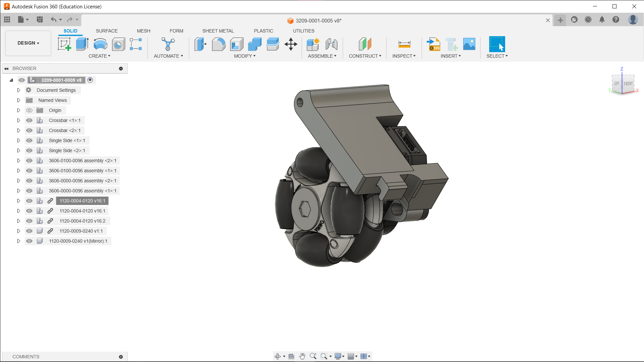Select 1120-0009-0240 v1(Mirror):1 in browser
Viewport: 644px width, 362px height.
(78, 241)
